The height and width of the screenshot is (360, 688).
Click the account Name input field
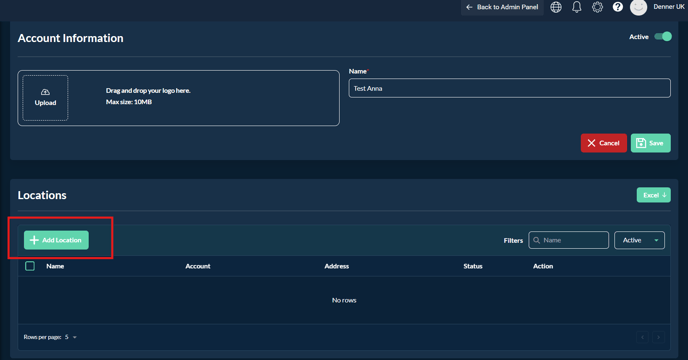coord(509,88)
